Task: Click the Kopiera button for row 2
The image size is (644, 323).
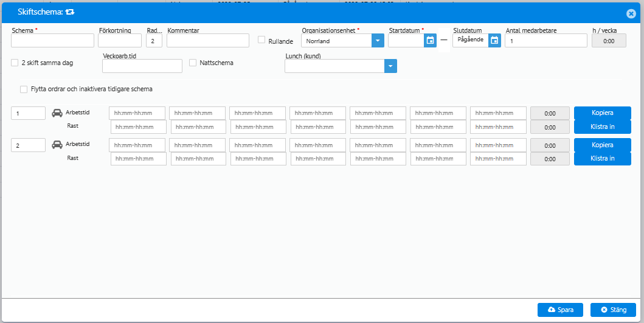Action: pyautogui.click(x=603, y=145)
